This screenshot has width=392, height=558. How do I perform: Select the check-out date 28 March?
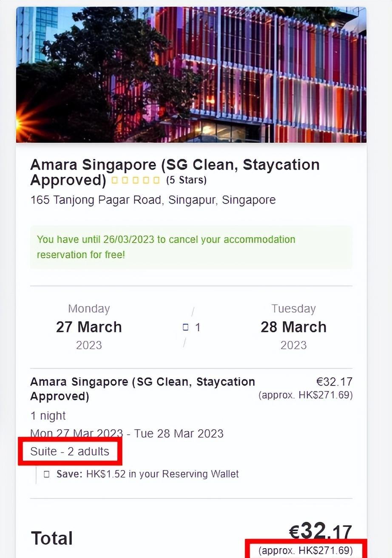tap(293, 327)
